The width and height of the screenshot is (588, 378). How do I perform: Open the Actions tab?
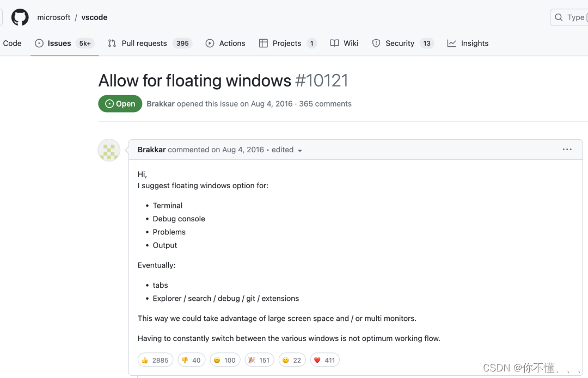[225, 44]
